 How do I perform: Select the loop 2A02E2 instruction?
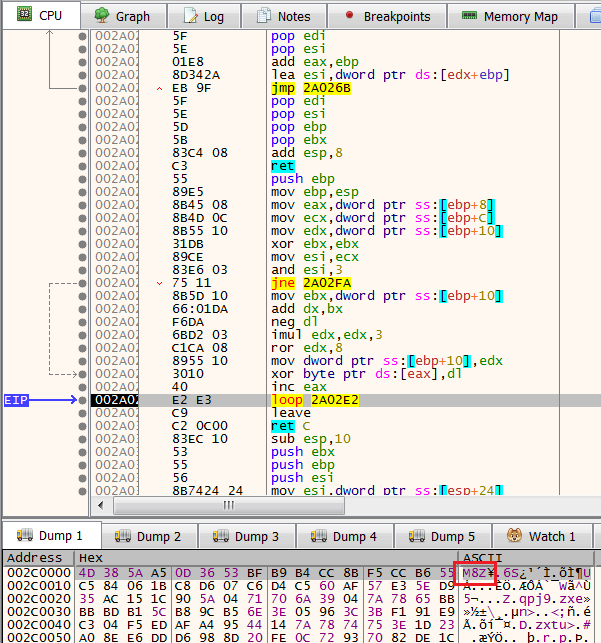click(x=314, y=400)
